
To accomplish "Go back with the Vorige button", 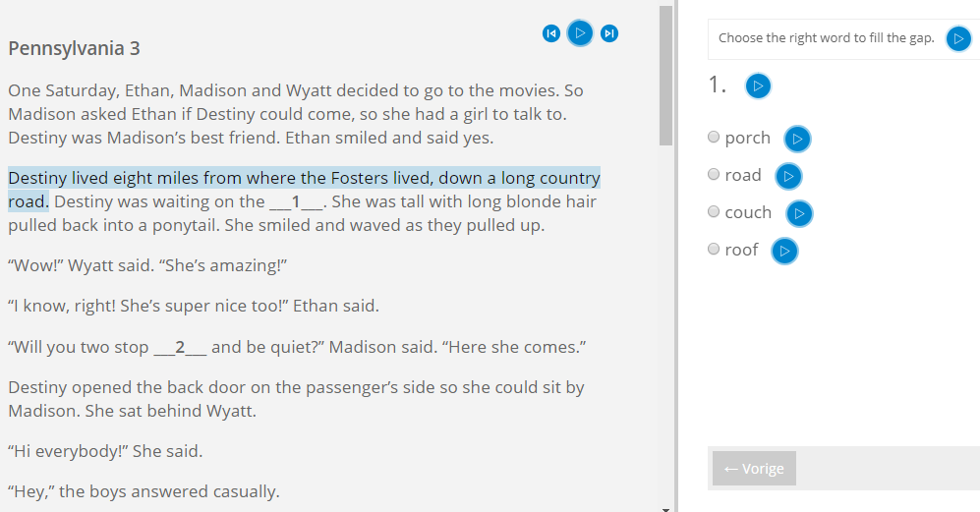I will (x=754, y=468).
